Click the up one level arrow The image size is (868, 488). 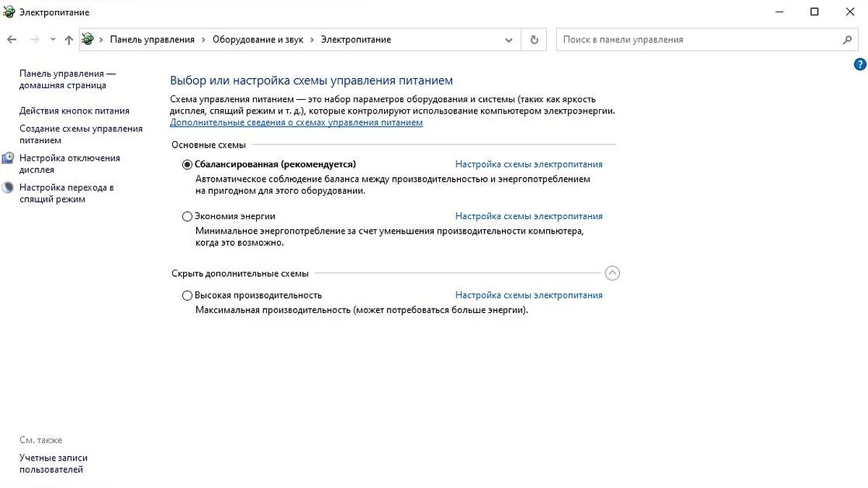pos(69,40)
